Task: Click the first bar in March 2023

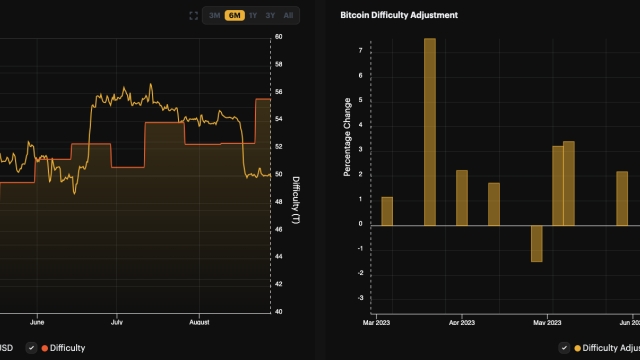Action: pyautogui.click(x=387, y=211)
